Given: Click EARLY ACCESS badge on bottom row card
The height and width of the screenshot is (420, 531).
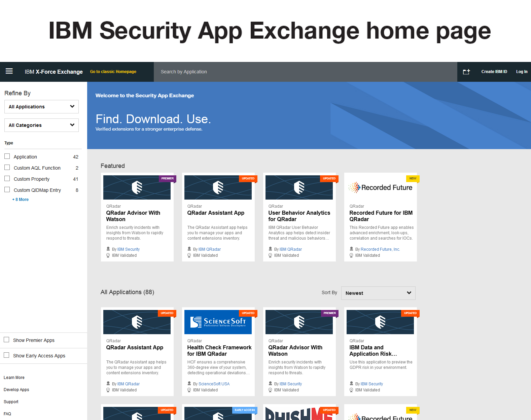Looking at the screenshot, I should (x=245, y=410).
